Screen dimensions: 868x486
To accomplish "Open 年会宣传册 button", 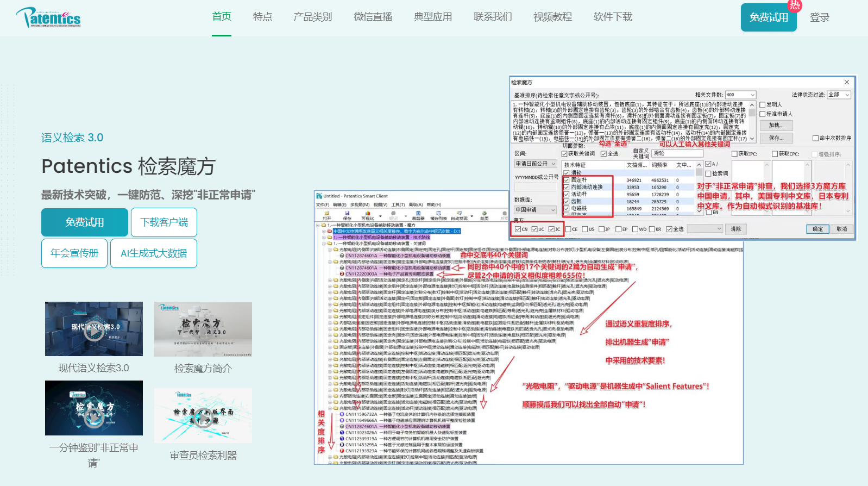I will (74, 253).
